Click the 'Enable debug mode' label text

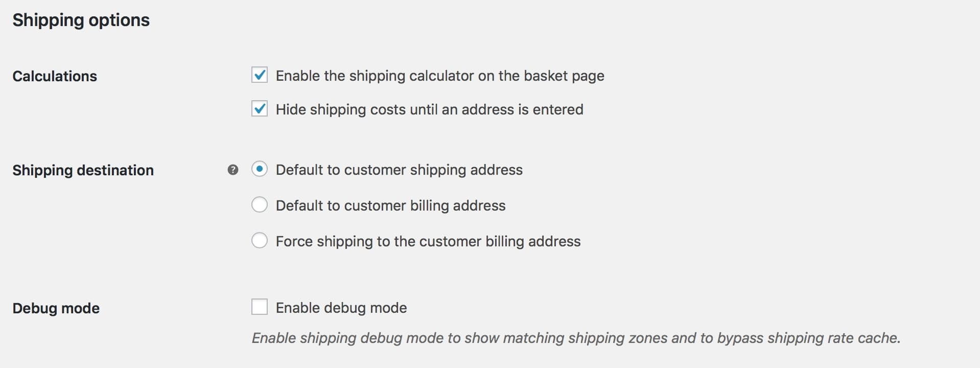341,308
